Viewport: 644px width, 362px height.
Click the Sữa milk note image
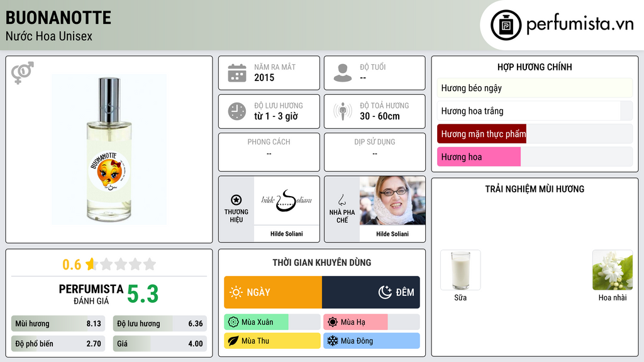pyautogui.click(x=460, y=270)
